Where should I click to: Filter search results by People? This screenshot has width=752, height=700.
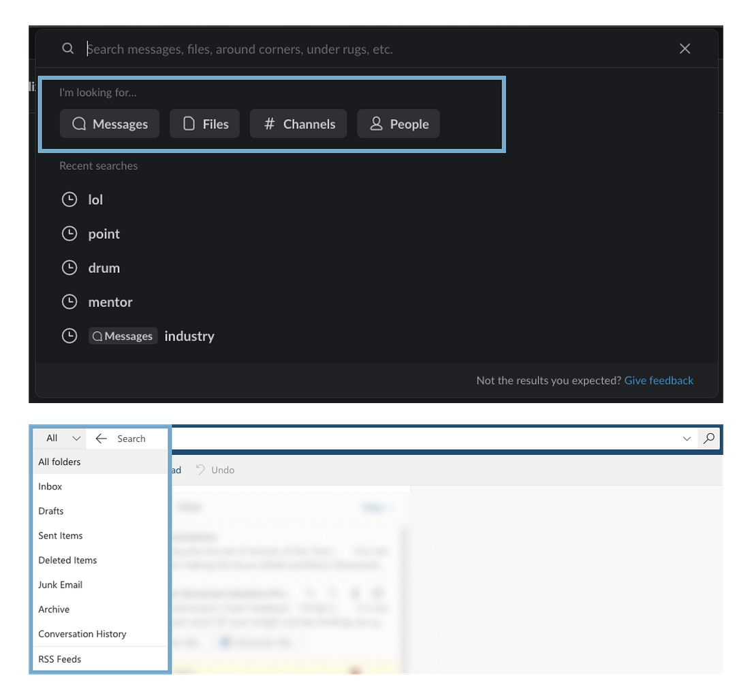(398, 123)
